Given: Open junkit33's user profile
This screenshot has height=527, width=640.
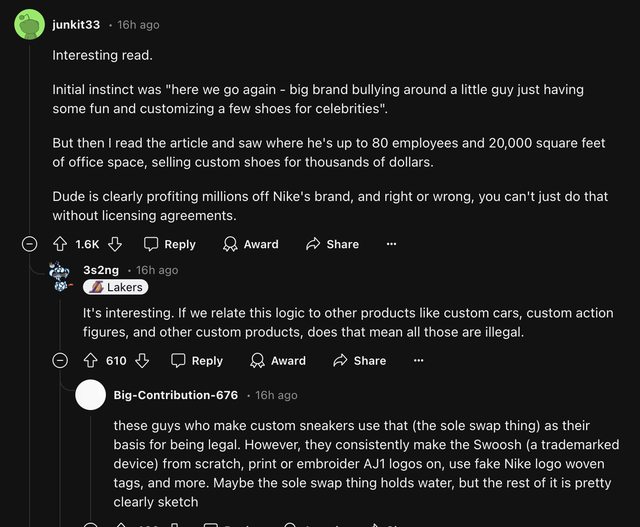Looking at the screenshot, I should pyautogui.click(x=77, y=24).
